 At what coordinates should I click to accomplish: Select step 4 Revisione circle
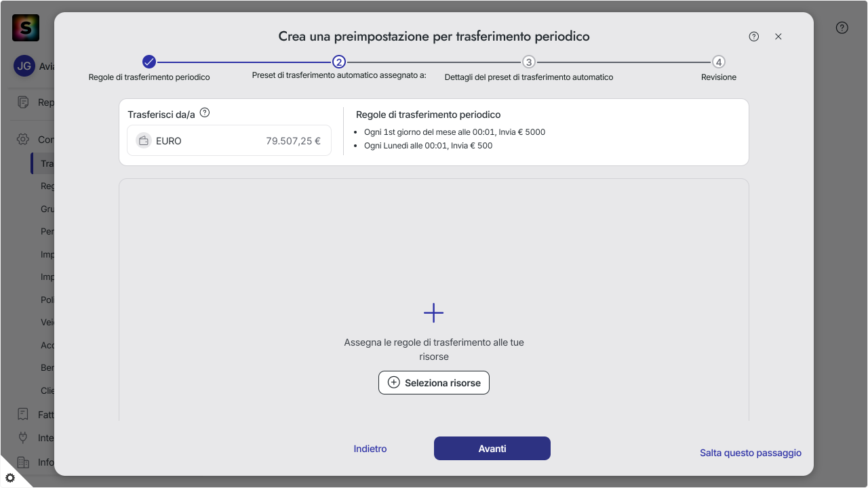(x=719, y=62)
